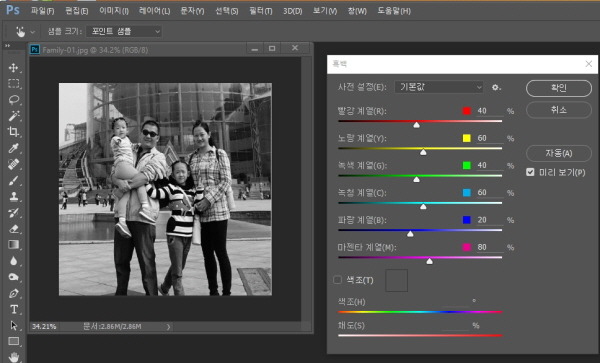
Task: Enable the 색조(T) tint checkbox
Action: point(337,280)
